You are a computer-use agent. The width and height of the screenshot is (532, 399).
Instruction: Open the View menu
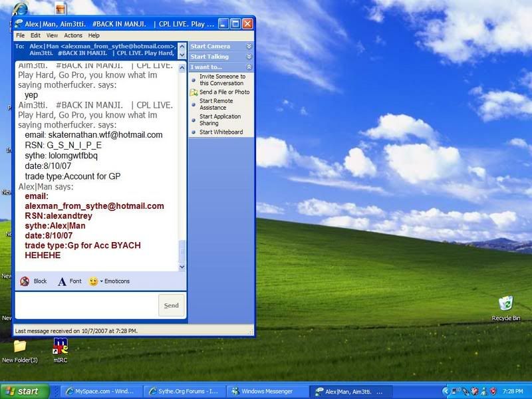52,35
